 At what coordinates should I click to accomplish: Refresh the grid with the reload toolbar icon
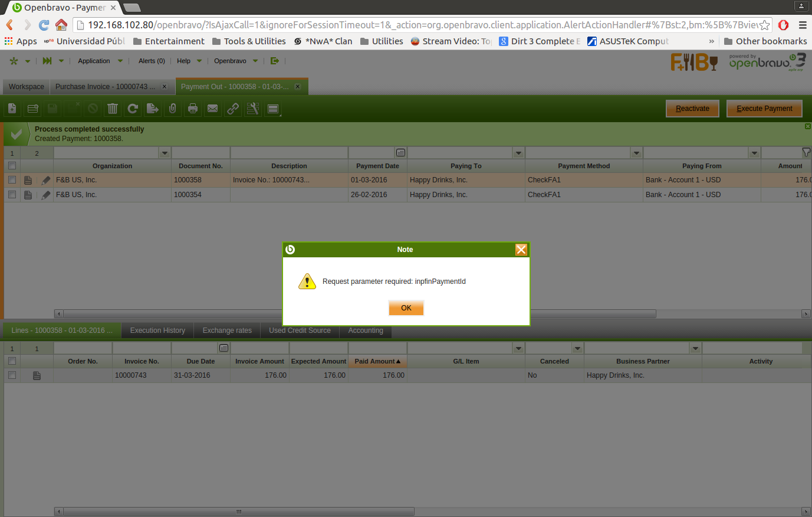133,109
